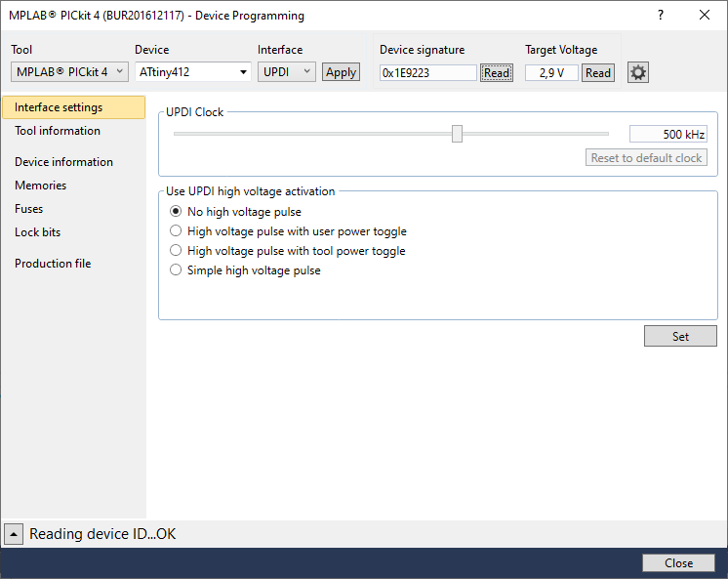The width and height of the screenshot is (728, 579).
Task: Click the 500 kHz clock field
Action: [668, 135]
